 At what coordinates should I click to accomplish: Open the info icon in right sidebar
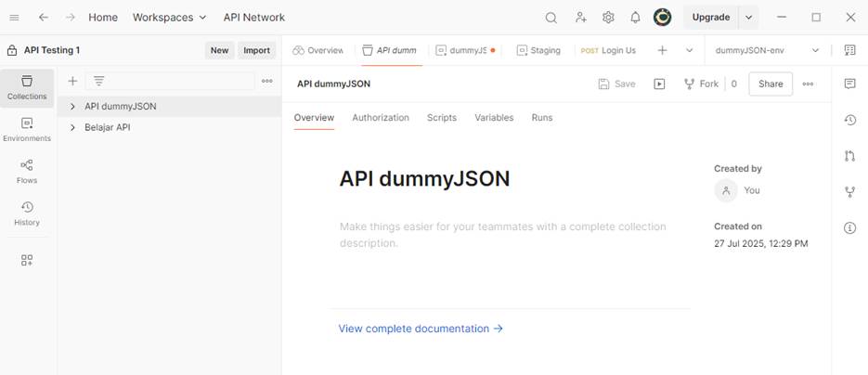(x=849, y=228)
